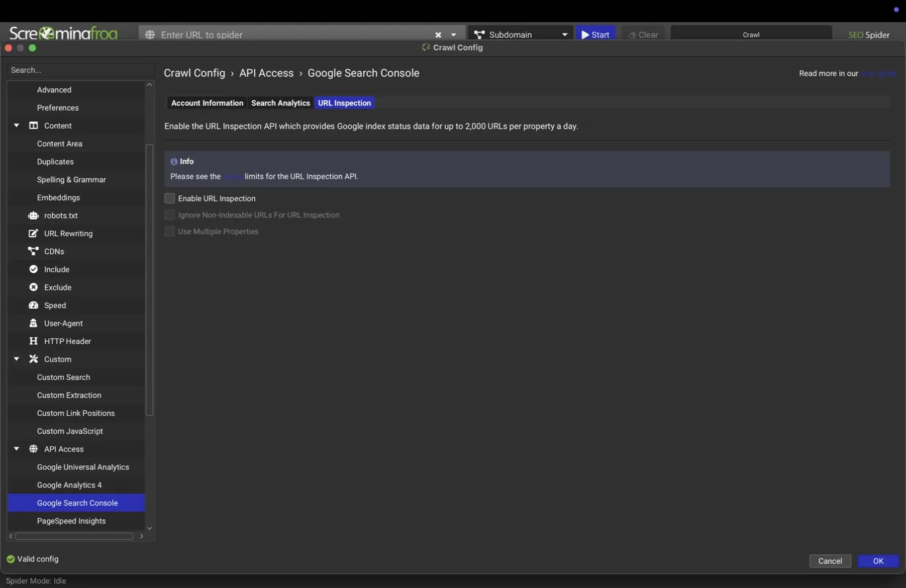Click the Start crawl button
The image size is (906, 588).
(596, 35)
